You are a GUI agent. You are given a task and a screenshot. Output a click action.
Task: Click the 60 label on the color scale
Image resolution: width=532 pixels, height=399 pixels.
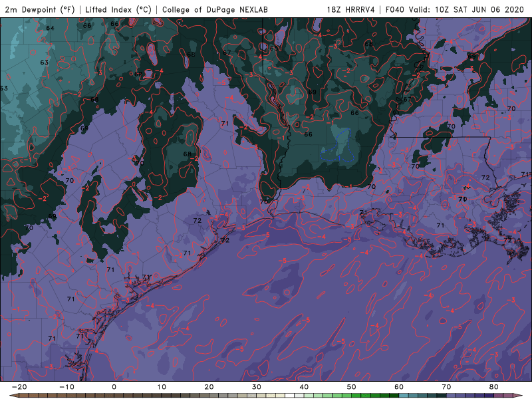[x=399, y=387]
